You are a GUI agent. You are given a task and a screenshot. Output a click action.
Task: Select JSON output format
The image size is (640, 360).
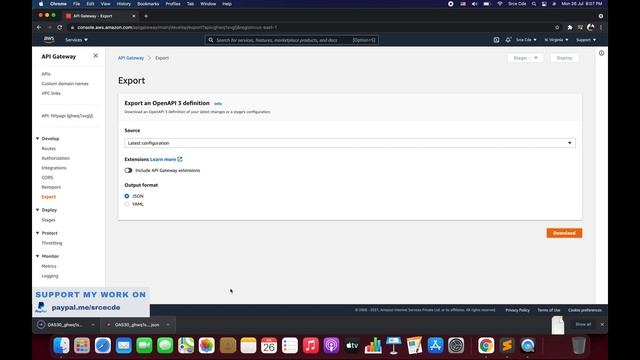point(127,196)
